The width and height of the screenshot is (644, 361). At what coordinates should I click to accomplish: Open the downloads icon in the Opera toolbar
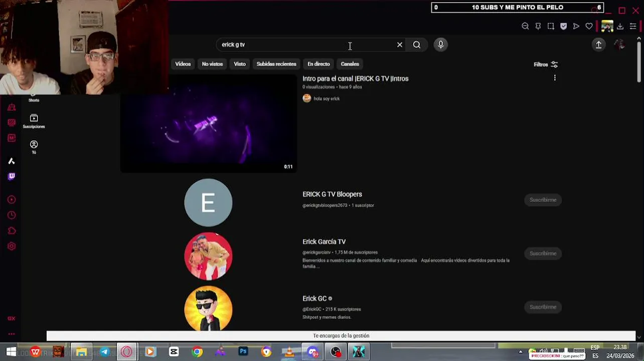click(620, 26)
